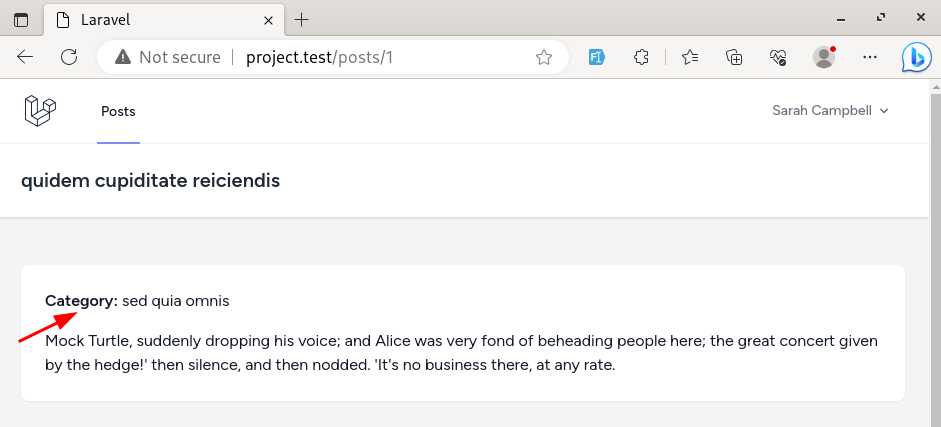
Task: Open the Bing chat sidebar button
Action: coord(916,57)
